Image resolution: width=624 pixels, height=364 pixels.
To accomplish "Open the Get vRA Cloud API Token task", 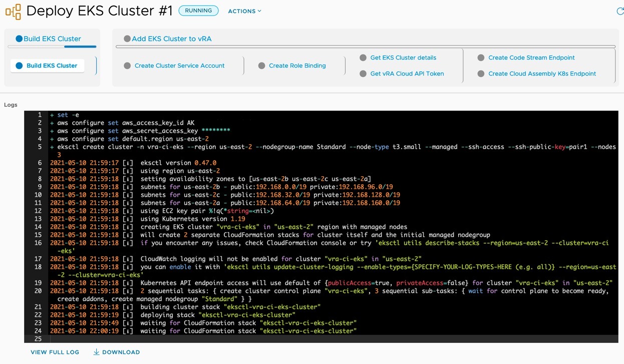I will [407, 74].
